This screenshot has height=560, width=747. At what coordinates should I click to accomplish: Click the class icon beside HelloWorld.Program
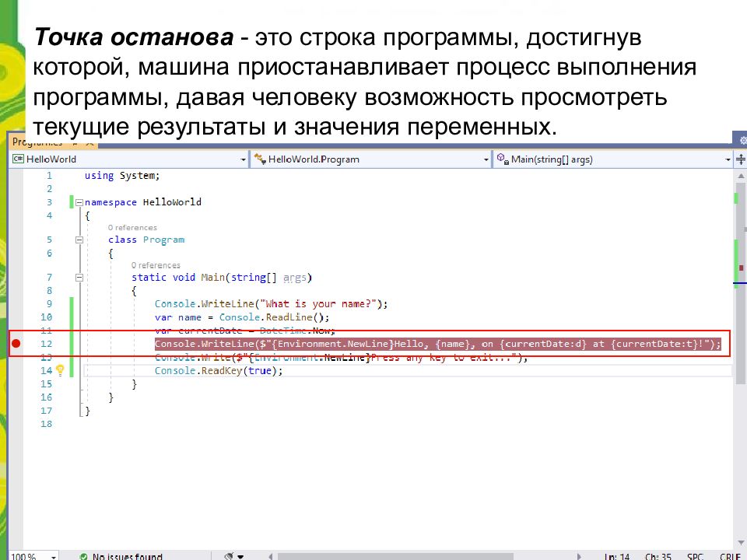coord(261,159)
